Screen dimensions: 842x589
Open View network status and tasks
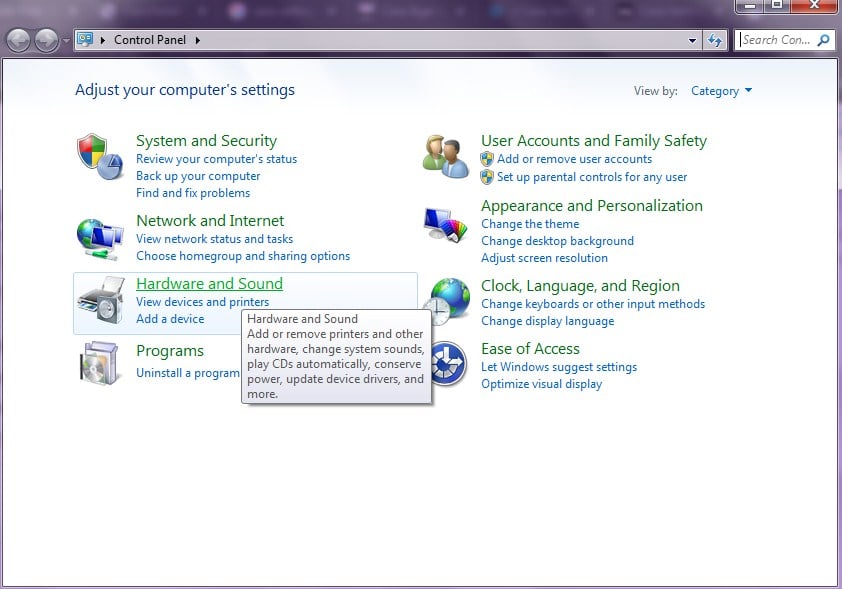[215, 239]
